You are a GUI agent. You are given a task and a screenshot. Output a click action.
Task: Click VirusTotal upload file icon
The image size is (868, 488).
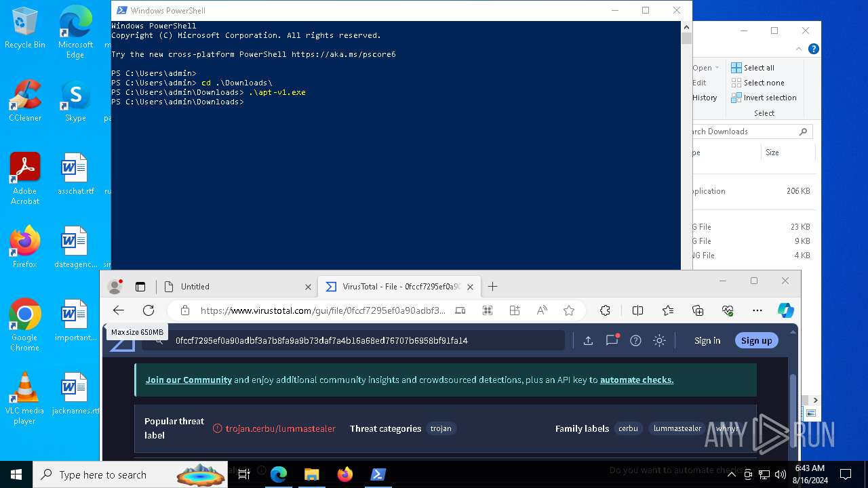[588, 340]
